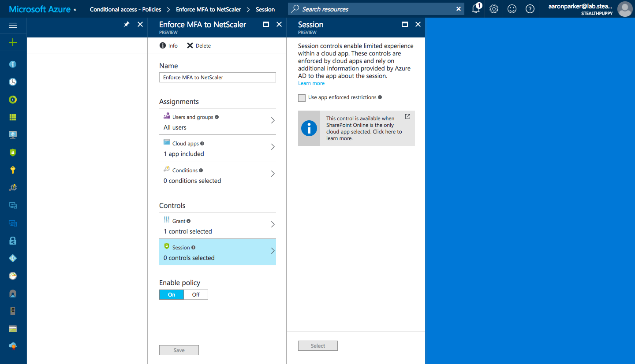Open the gear with lightning bolt sidebar icon

[13, 188]
